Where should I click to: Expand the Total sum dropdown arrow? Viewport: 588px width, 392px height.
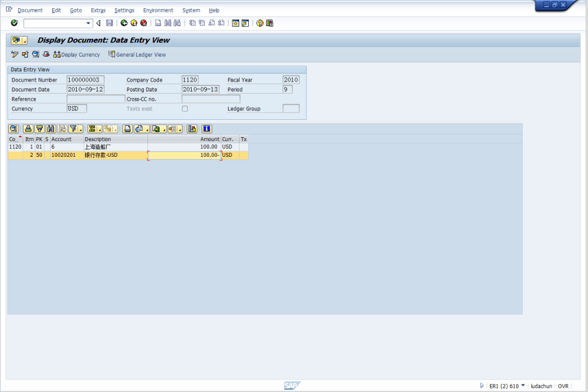point(100,130)
